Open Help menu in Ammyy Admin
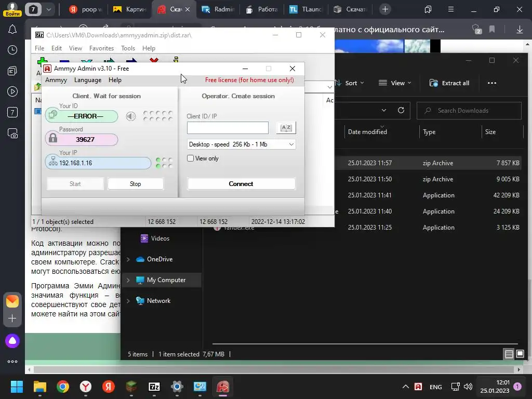Viewport: 532px width, 399px height. tap(115, 80)
